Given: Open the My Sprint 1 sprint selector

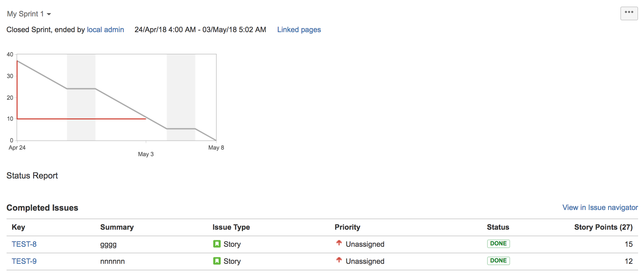Looking at the screenshot, I should [25, 14].
